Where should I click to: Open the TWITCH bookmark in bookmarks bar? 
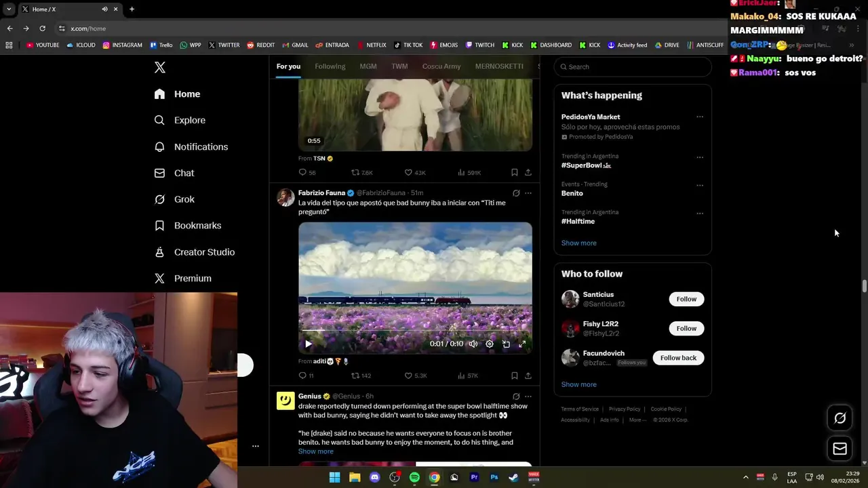click(x=479, y=45)
